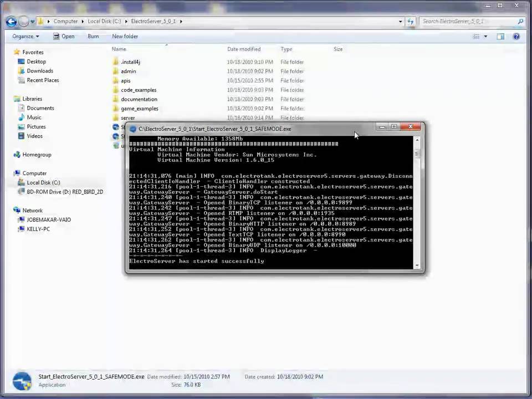Screen dimensions: 532x399
Task: Select the Local Disk (C:) breadcrumb
Action: click(104, 22)
